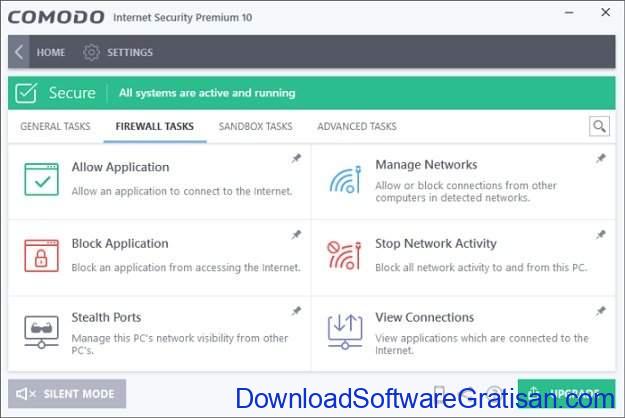625x418 pixels.
Task: Pin the Stop Network Activity task
Action: 601,235
